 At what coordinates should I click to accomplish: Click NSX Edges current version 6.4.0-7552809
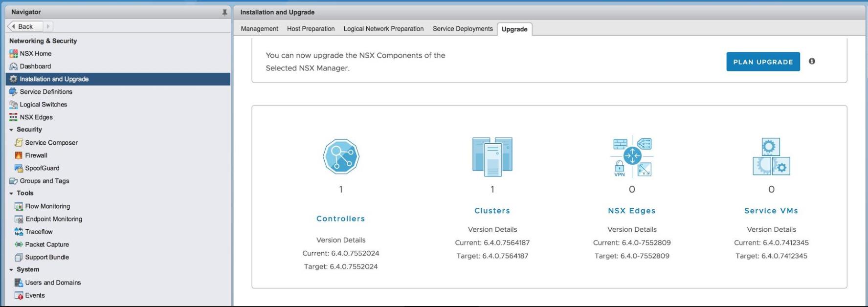[x=632, y=242]
